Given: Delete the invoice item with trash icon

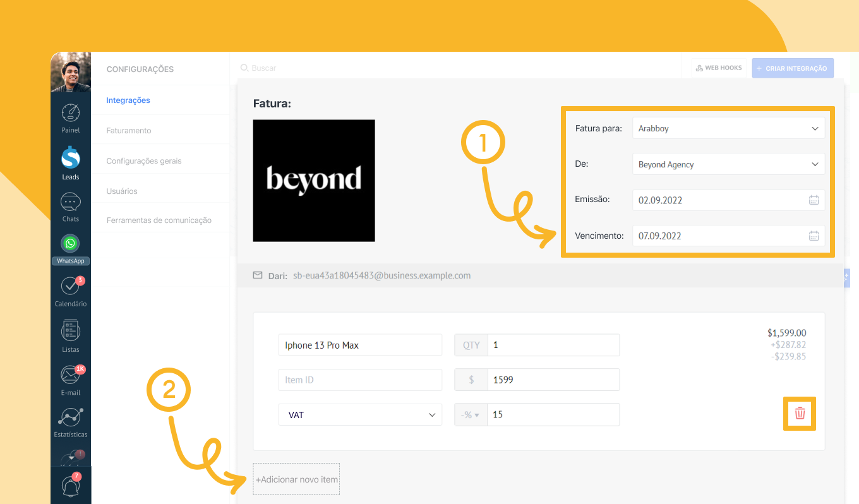Looking at the screenshot, I should click(x=800, y=414).
